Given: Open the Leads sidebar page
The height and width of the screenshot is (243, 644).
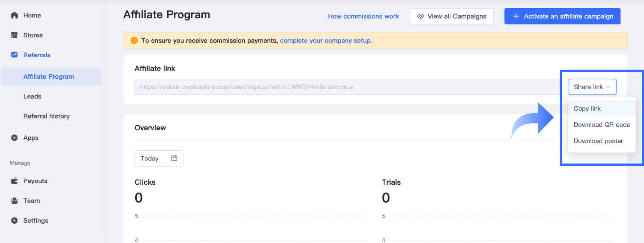Looking at the screenshot, I should point(33,97).
